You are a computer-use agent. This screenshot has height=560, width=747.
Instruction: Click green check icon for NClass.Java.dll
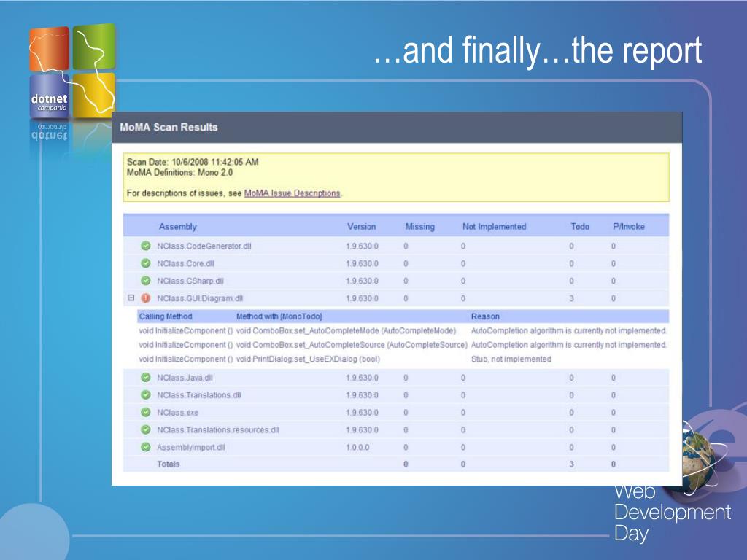click(146, 378)
